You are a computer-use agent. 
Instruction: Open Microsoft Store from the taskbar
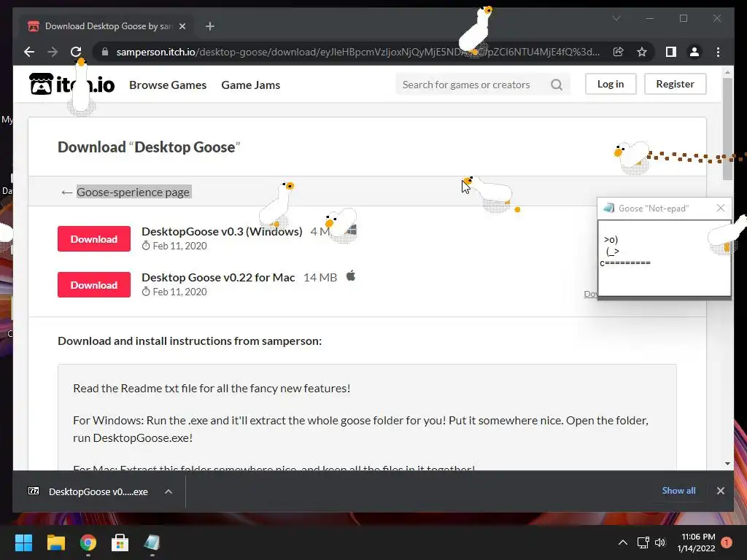click(x=120, y=542)
